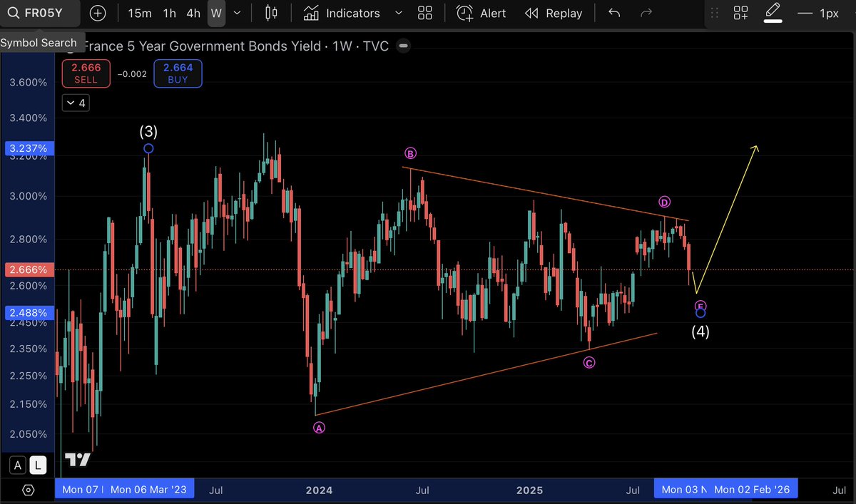Collapse the order panel with the 4 chevron
Screen dimensions: 856x504
[75, 103]
